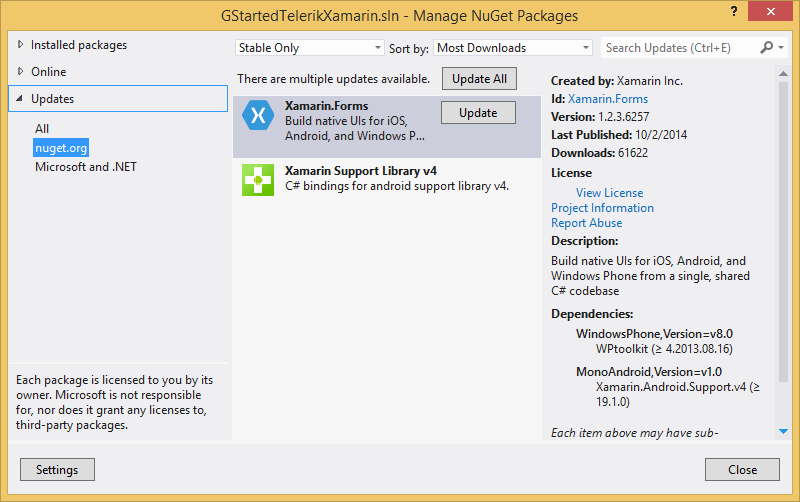
Task: Click the Xamarin Support Library v4 icon
Action: tap(258, 180)
